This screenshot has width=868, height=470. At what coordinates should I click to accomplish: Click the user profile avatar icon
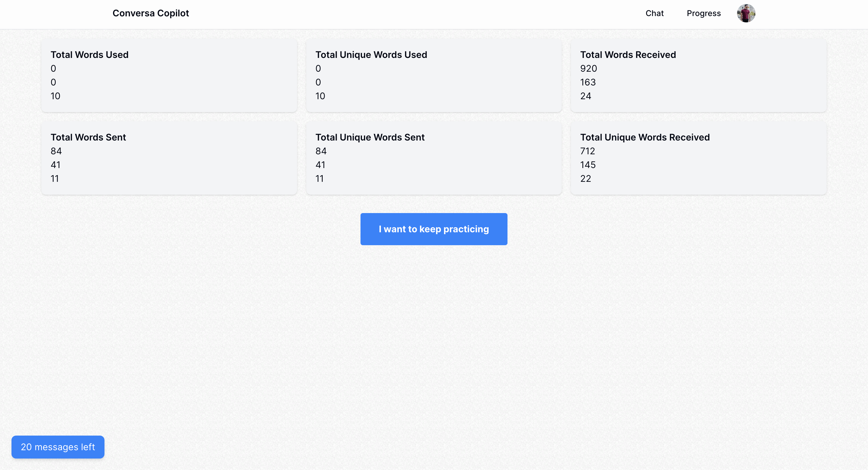(x=746, y=13)
